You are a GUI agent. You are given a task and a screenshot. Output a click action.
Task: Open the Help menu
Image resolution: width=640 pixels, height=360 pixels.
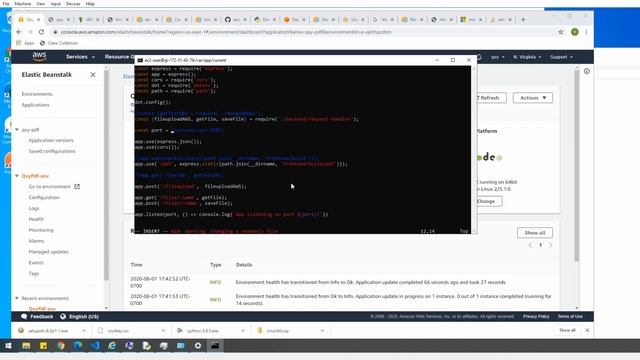point(90,4)
